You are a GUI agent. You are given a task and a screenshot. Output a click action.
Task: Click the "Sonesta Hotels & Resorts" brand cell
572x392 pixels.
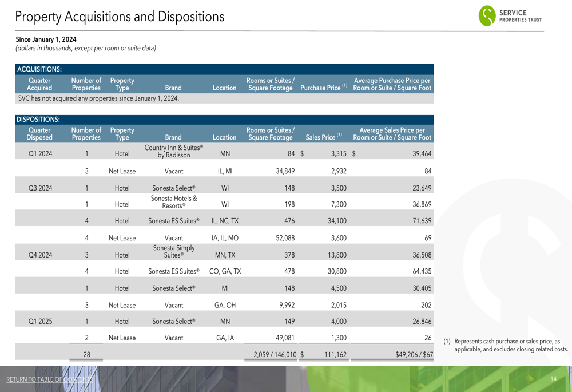click(174, 202)
